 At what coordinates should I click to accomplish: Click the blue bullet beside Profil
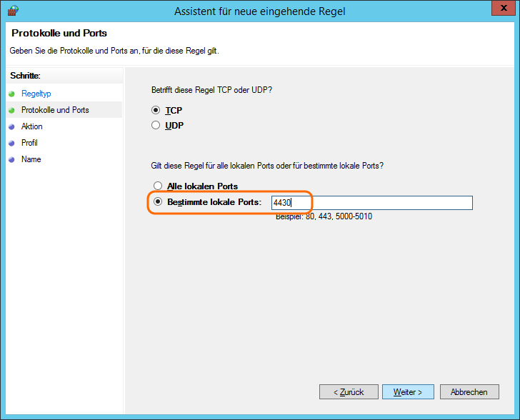coord(11,143)
